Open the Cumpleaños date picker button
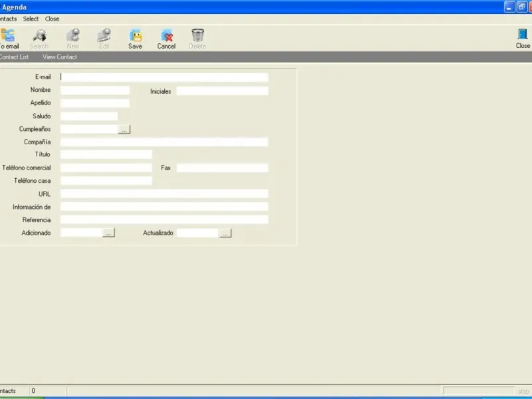The width and height of the screenshot is (532, 399). (x=124, y=129)
